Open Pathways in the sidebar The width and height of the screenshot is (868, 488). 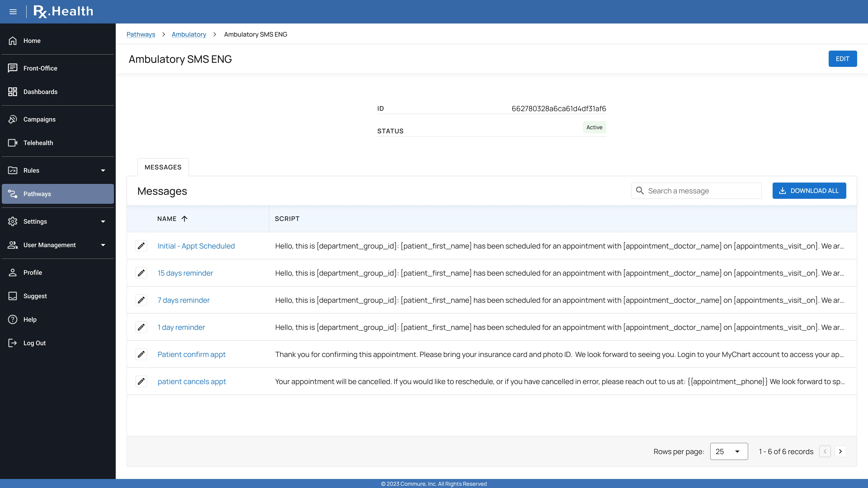pyautogui.click(x=37, y=194)
